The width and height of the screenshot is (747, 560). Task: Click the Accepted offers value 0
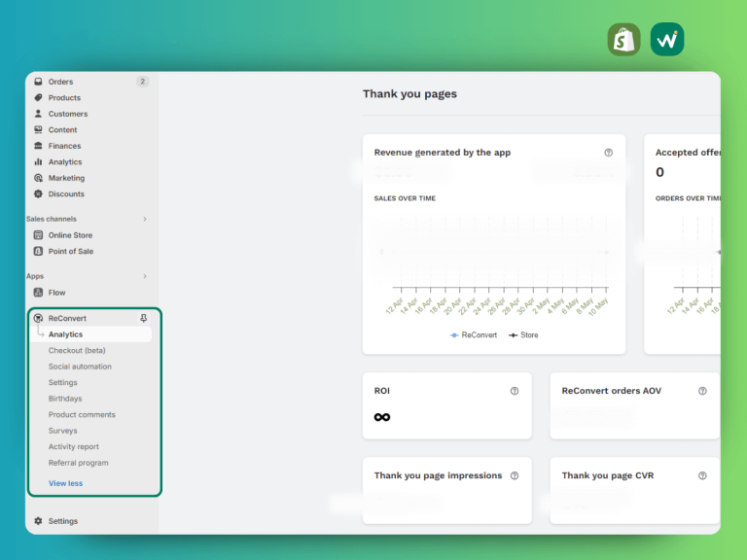coord(659,172)
